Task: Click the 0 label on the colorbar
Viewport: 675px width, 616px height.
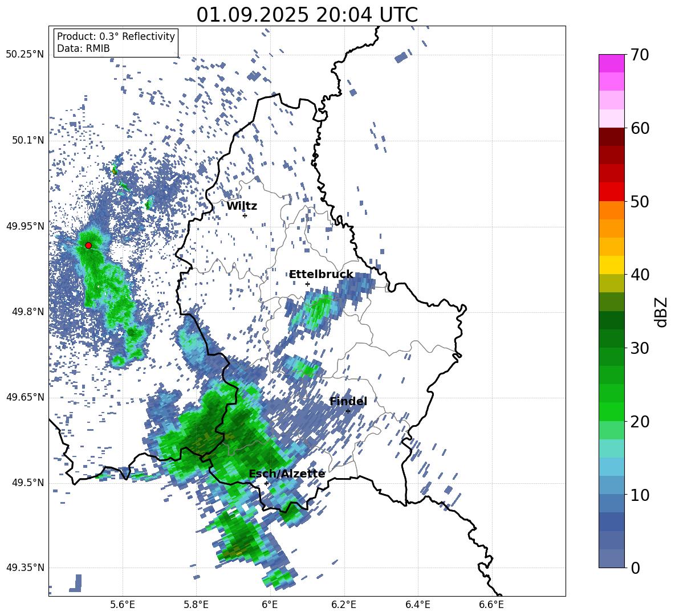Action: [x=635, y=568]
